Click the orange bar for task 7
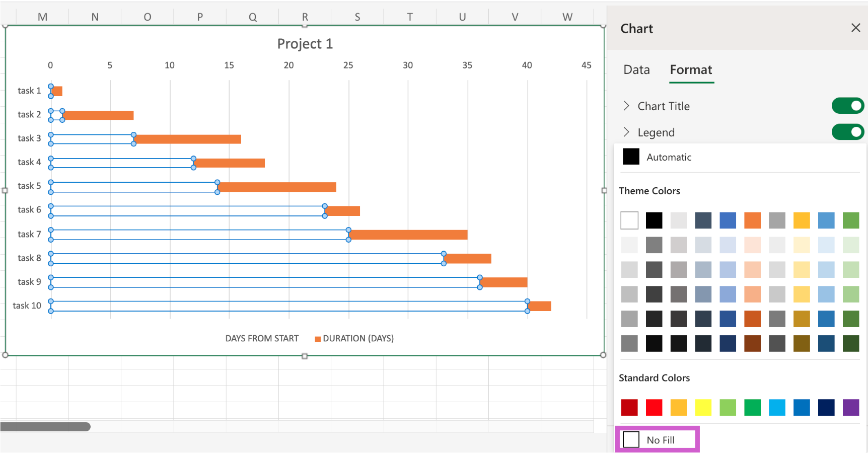Image resolution: width=868 pixels, height=456 pixels. (x=408, y=235)
